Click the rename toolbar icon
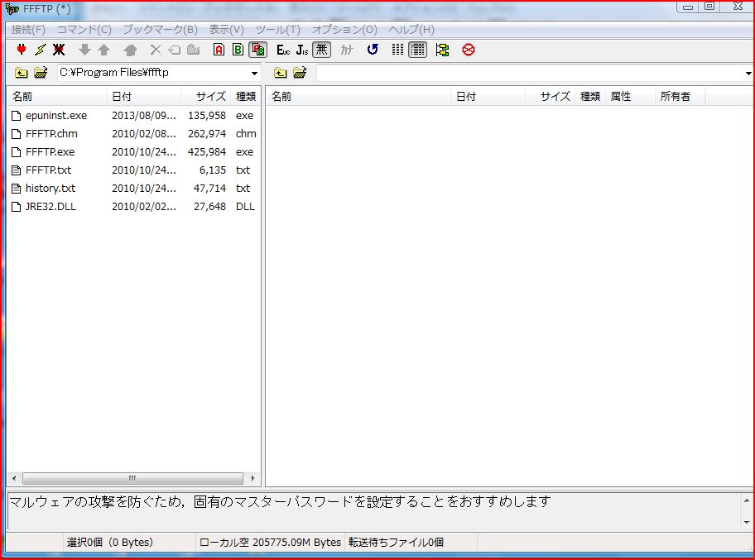Image resolution: width=755 pixels, height=560 pixels. point(175,50)
